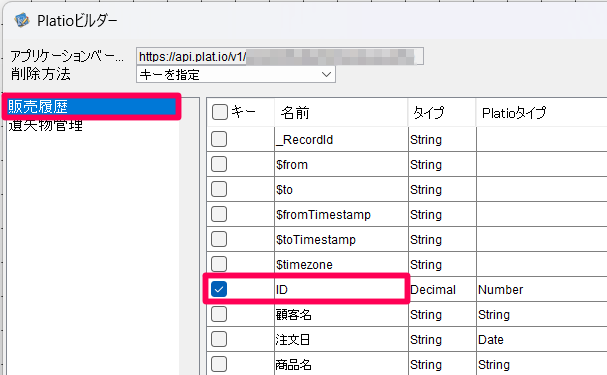Check the key box for _RecordId

(x=219, y=139)
